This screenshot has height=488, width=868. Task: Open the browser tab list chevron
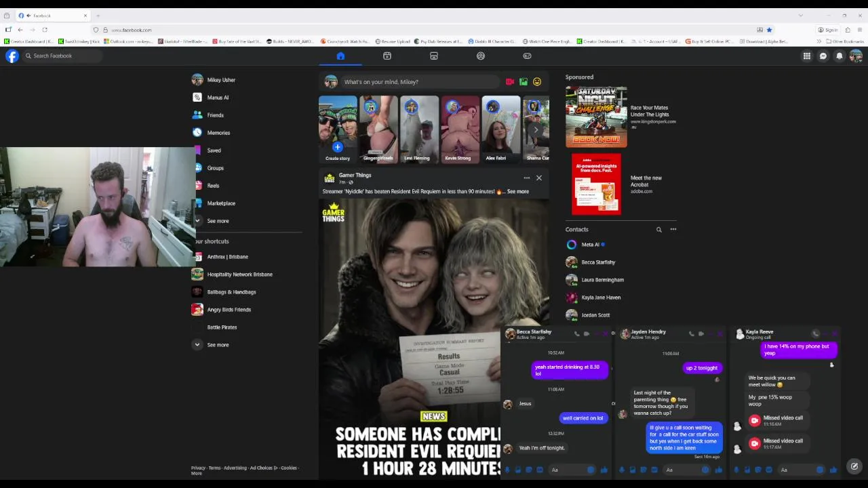(x=800, y=16)
